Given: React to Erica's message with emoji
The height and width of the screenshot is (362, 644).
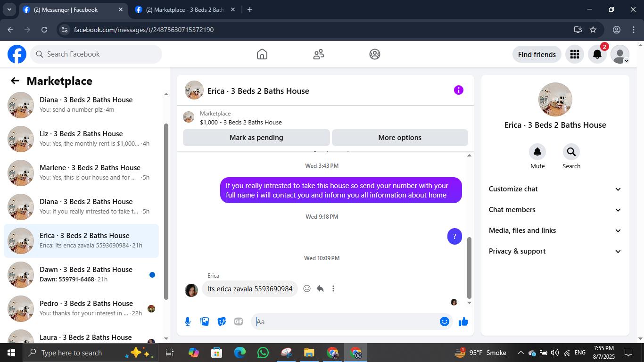Looking at the screenshot, I should [x=307, y=288].
